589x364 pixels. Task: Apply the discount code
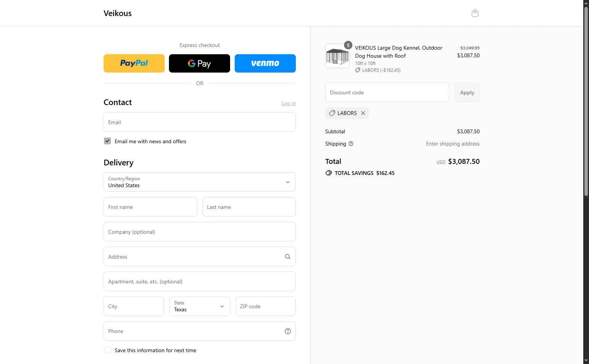point(467,92)
